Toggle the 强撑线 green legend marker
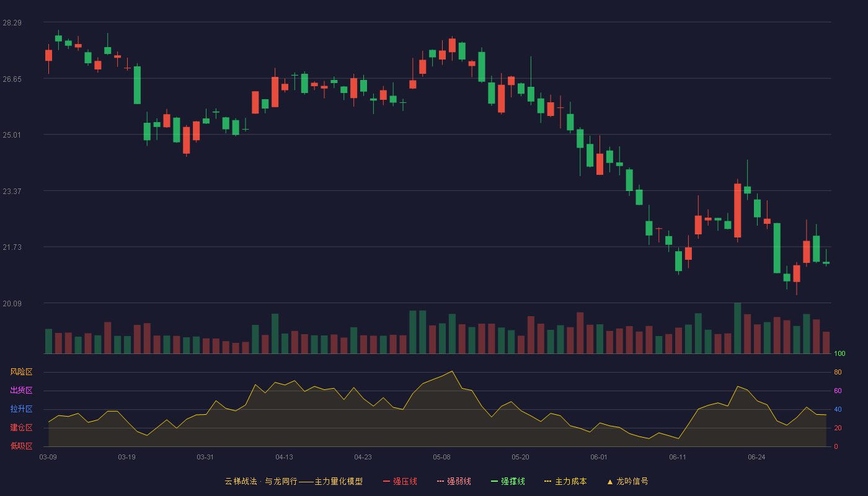 click(494, 481)
